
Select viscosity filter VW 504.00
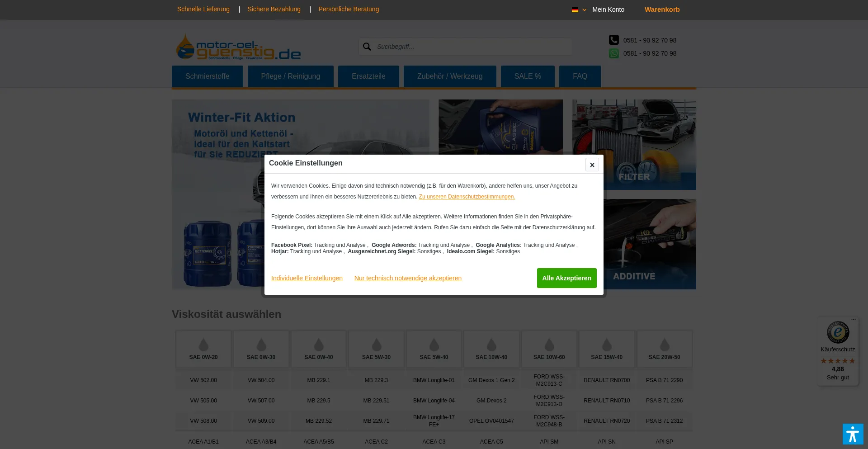261,380
